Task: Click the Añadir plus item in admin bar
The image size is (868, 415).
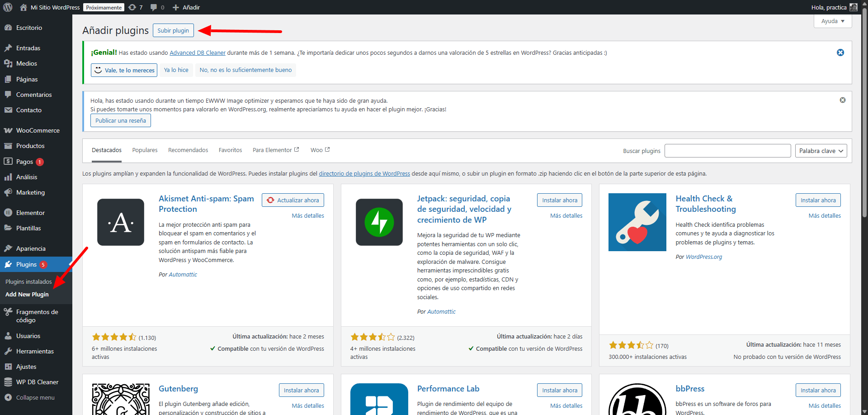Action: pos(186,7)
